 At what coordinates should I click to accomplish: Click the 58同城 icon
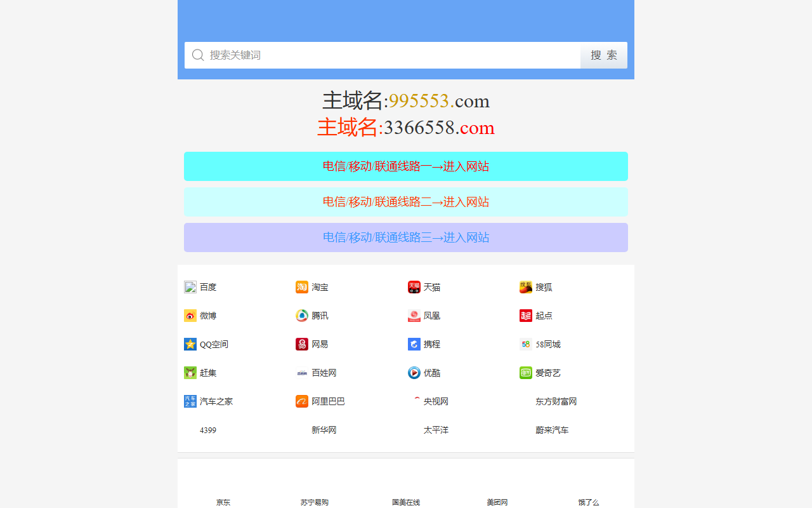pos(526,344)
